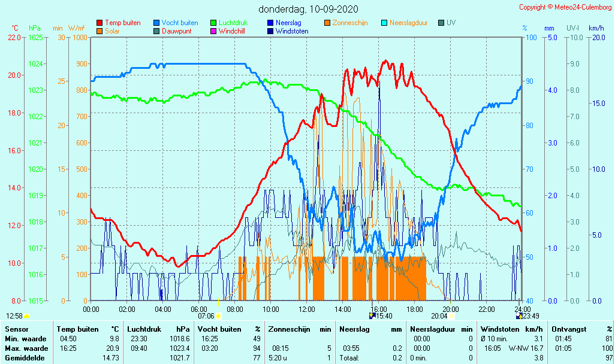Click the Neerslag legend label
Image resolution: width=615 pixels, height=364 pixels.
pos(288,23)
